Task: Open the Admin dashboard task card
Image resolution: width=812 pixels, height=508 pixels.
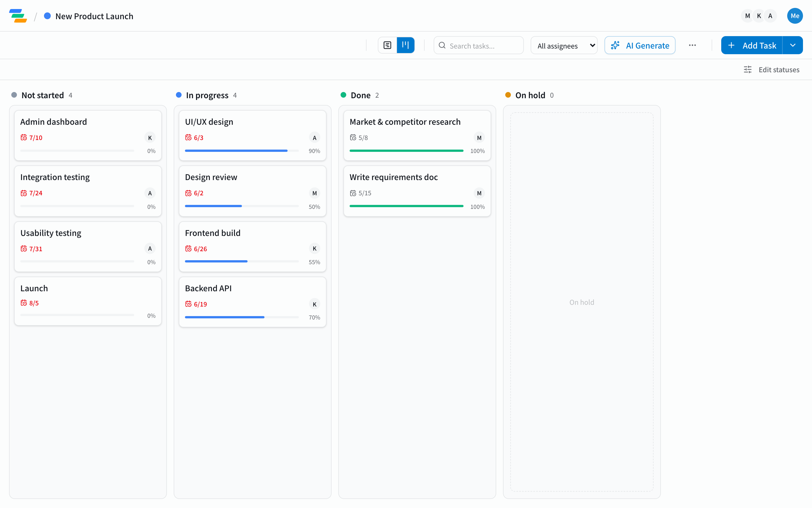Action: 88,135
